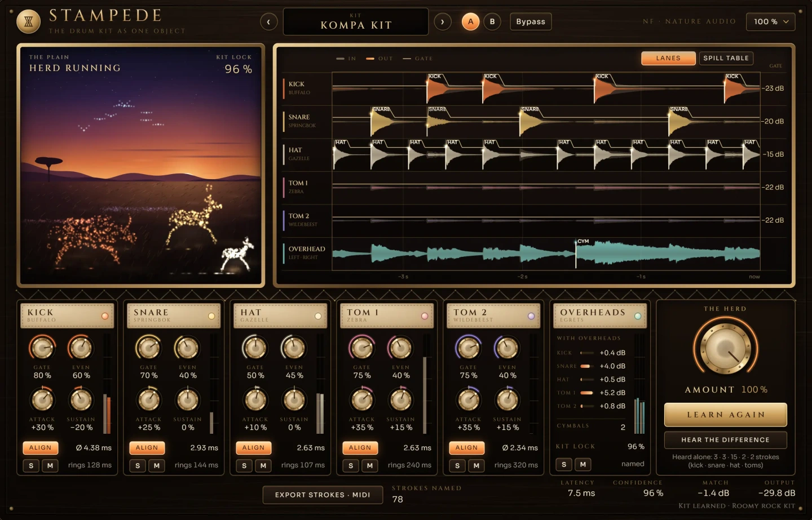Toggle the Tom 1 channel power indicator
The image size is (812, 520).
425,316
